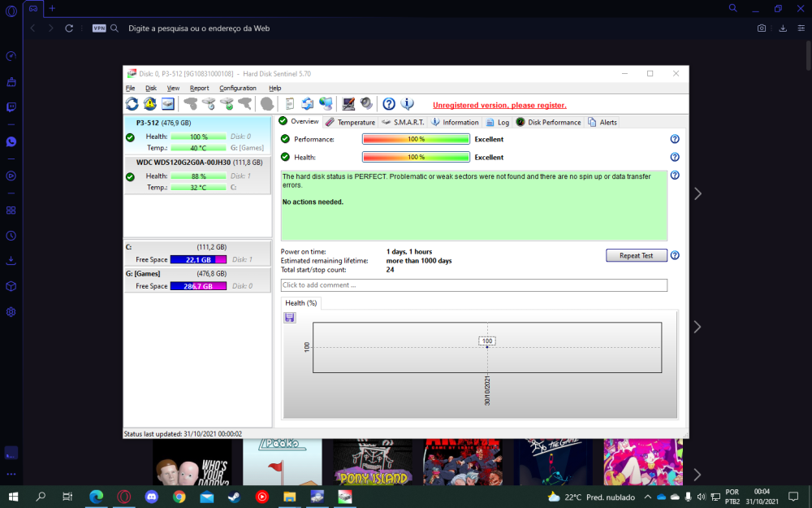Open WhatsApp from the Opera sidebar
The image size is (812, 508).
[x=11, y=141]
